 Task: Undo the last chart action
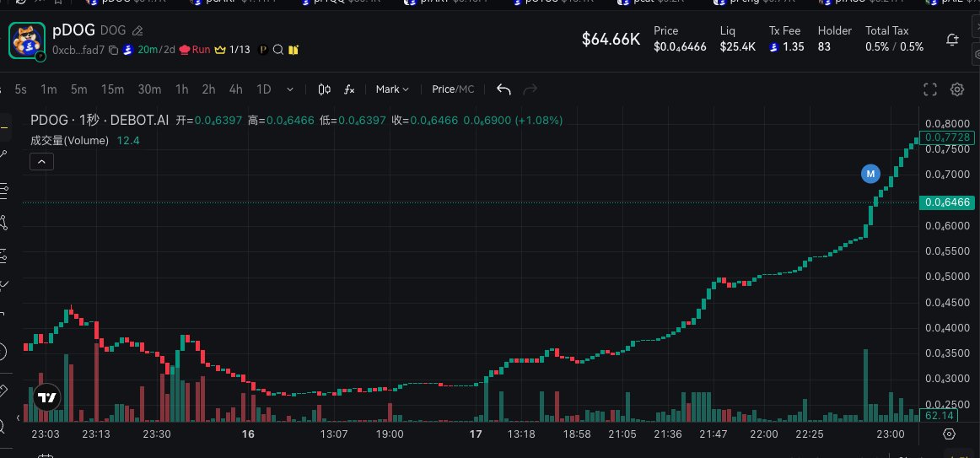pyautogui.click(x=503, y=89)
